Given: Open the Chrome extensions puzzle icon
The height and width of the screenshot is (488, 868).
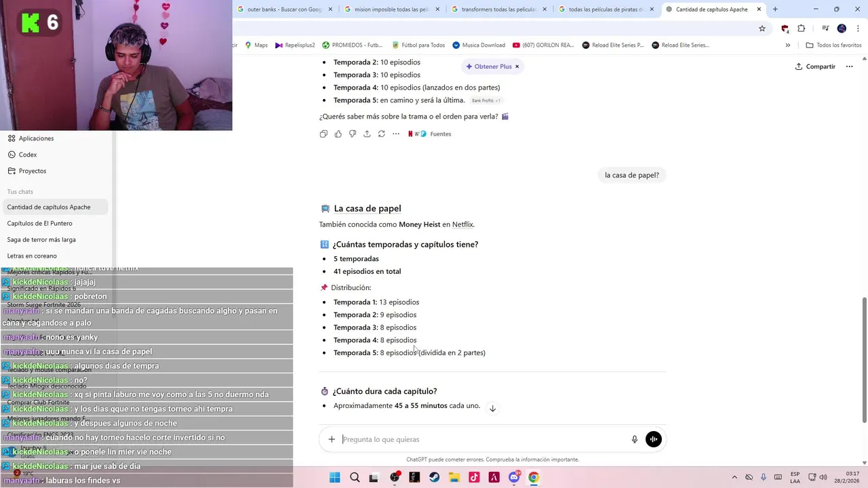Looking at the screenshot, I should point(801,28).
